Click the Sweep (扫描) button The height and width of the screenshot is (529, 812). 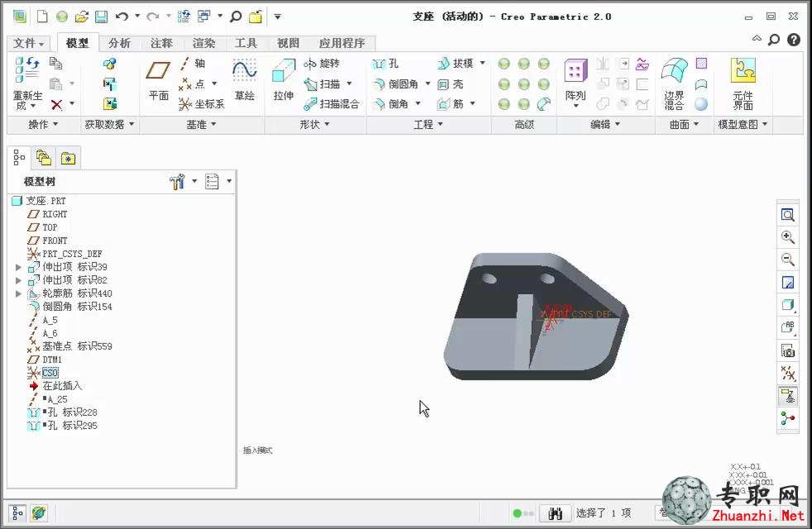coord(322,83)
